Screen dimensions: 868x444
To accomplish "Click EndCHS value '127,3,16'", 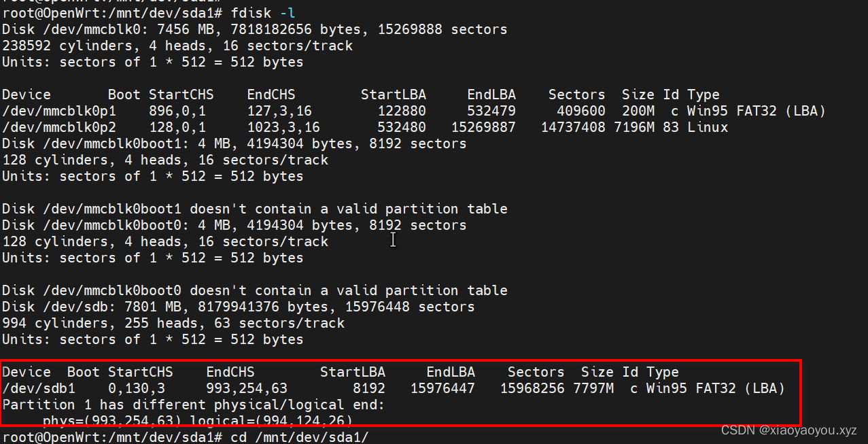I will click(279, 111).
